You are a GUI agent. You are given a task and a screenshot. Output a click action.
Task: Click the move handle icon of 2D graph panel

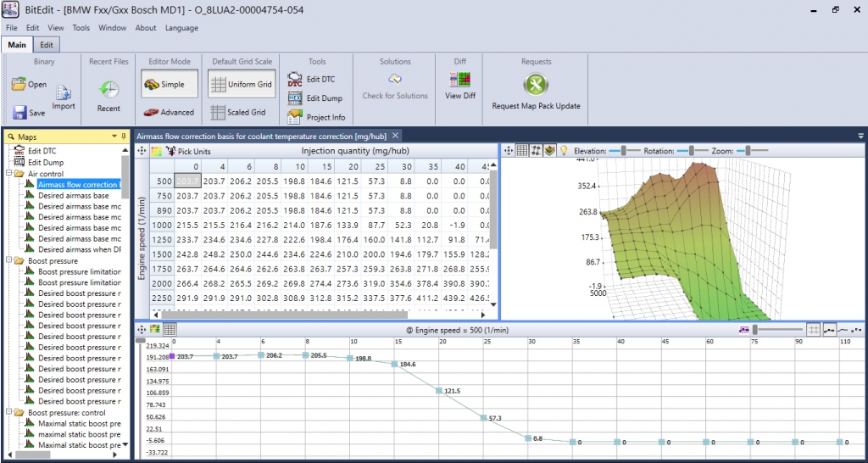(x=142, y=329)
